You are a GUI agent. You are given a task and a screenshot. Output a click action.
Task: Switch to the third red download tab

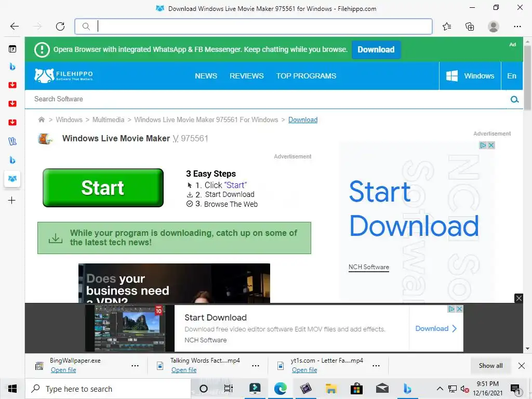tap(12, 122)
